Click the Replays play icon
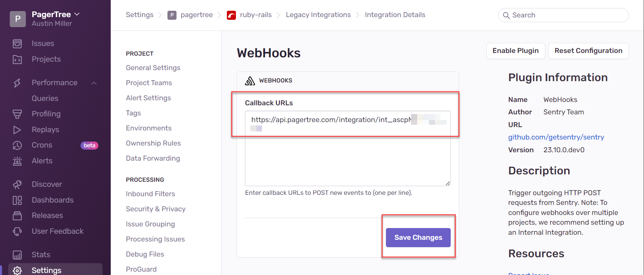This screenshot has width=644, height=275. click(17, 130)
